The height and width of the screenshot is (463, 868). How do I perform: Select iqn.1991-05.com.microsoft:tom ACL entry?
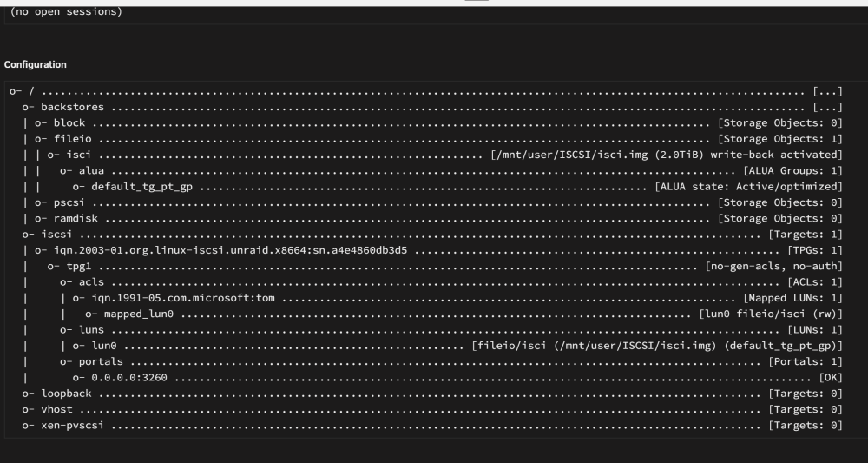pos(183,298)
